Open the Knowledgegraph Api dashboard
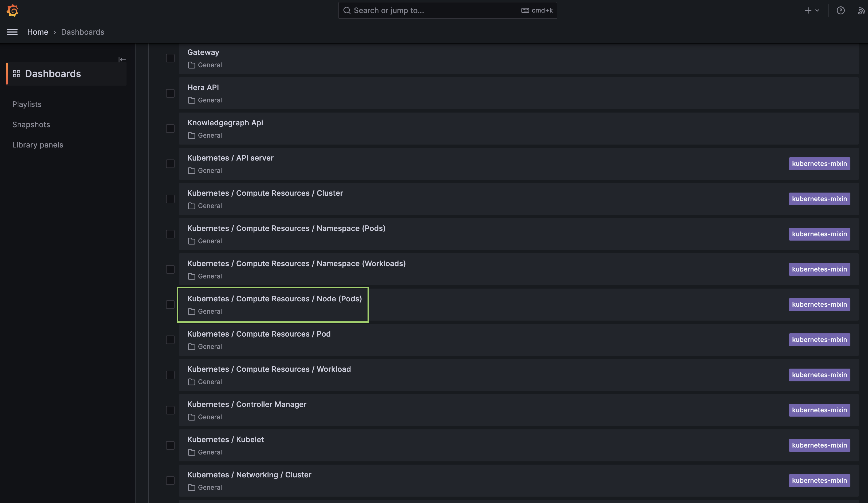The width and height of the screenshot is (868, 503). click(x=225, y=123)
